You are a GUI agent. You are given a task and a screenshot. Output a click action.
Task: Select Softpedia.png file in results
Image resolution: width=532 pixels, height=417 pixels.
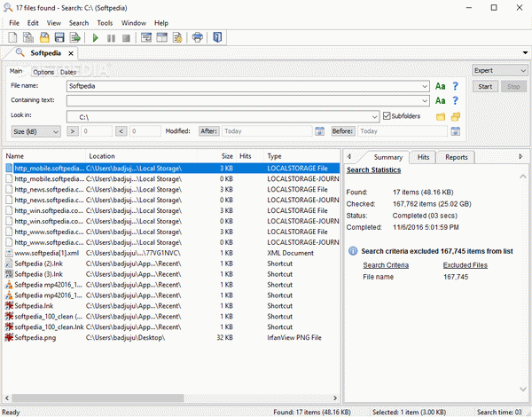tap(35, 337)
